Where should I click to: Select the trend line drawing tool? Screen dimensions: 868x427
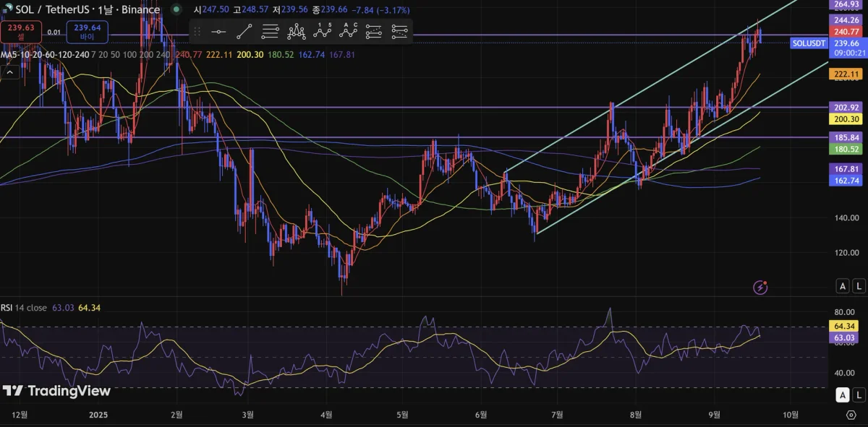click(244, 31)
